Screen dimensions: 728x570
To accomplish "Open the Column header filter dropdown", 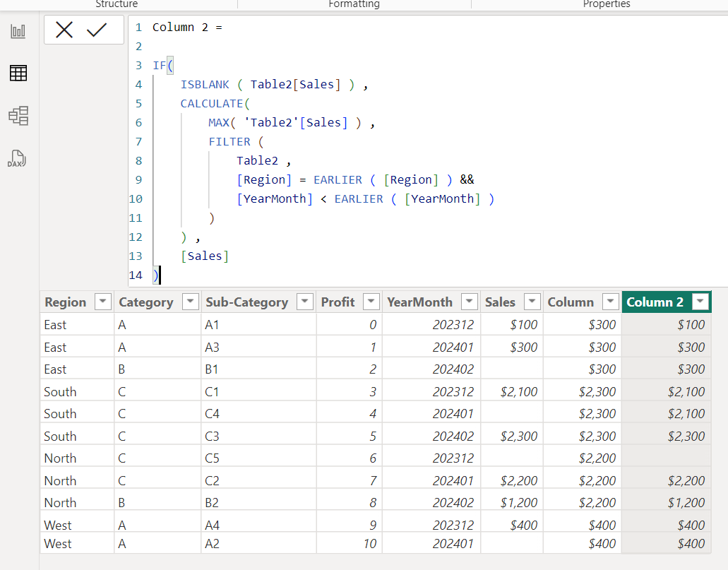I will [x=611, y=302].
